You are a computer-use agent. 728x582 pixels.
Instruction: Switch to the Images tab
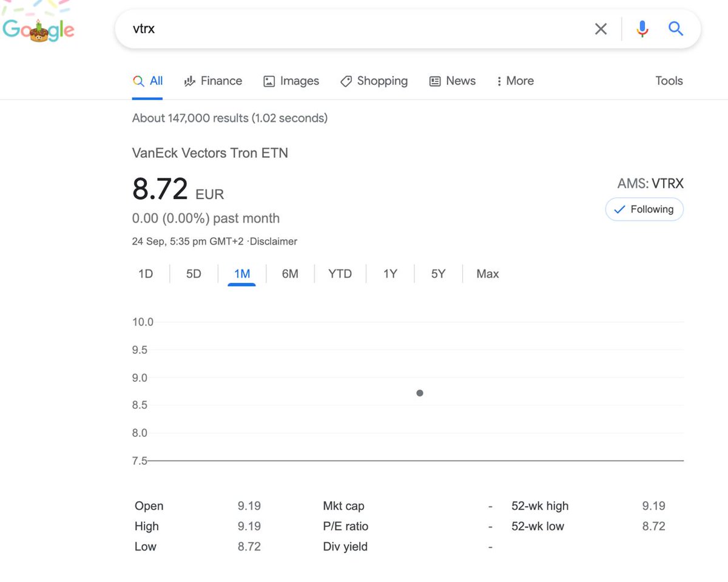pyautogui.click(x=291, y=81)
